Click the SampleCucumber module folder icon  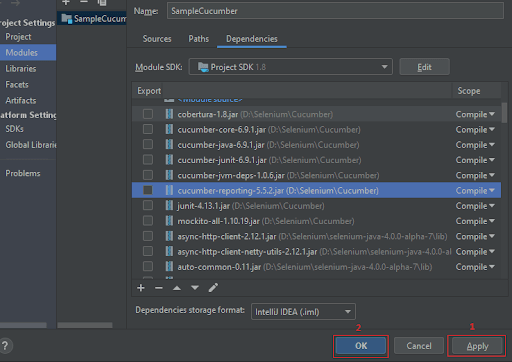(x=67, y=19)
